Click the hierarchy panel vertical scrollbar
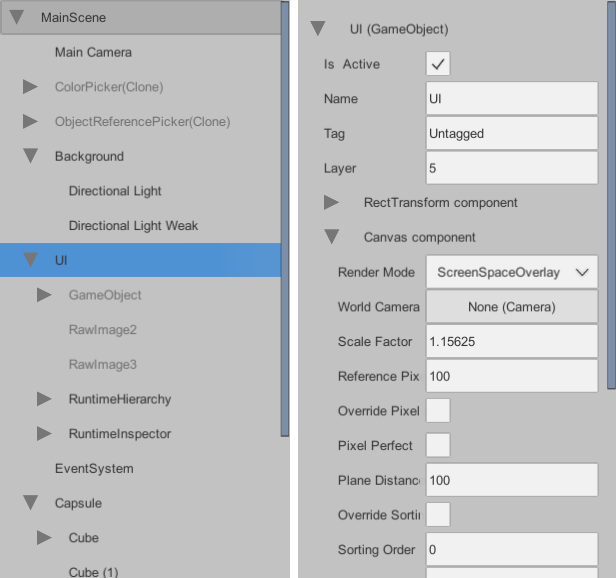This screenshot has width=616, height=578. pos(285,218)
